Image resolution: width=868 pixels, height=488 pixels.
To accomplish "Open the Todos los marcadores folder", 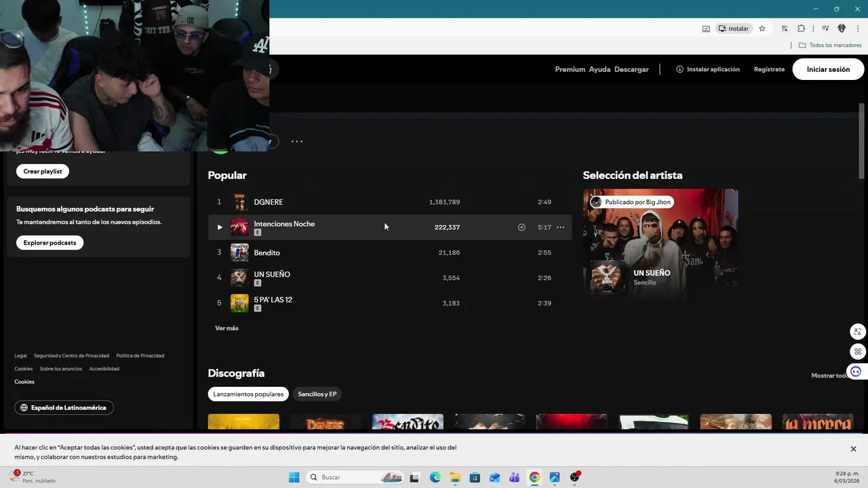I will point(830,45).
